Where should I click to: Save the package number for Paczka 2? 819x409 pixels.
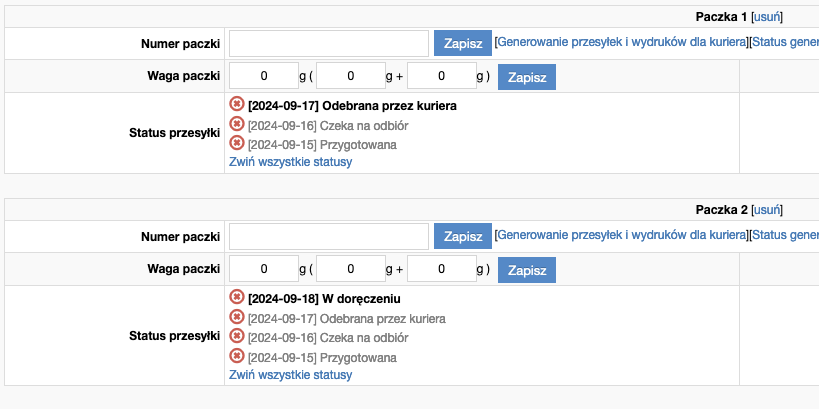tap(463, 236)
